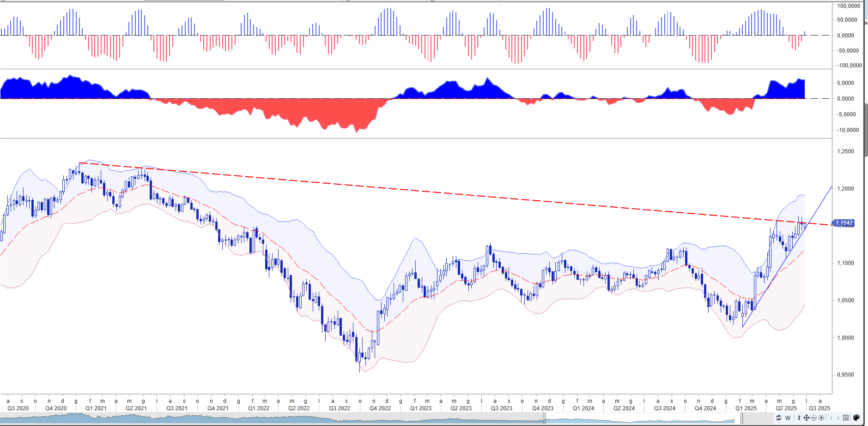Image resolution: width=868 pixels, height=426 pixels.
Task: Open the data list panel icon
Action: coord(846,418)
